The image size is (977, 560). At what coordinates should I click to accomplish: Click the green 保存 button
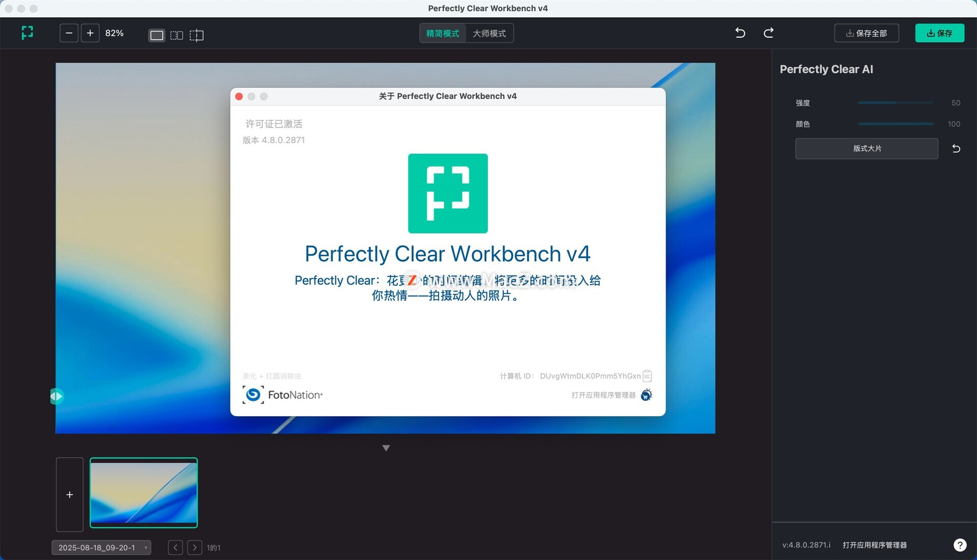click(x=939, y=33)
